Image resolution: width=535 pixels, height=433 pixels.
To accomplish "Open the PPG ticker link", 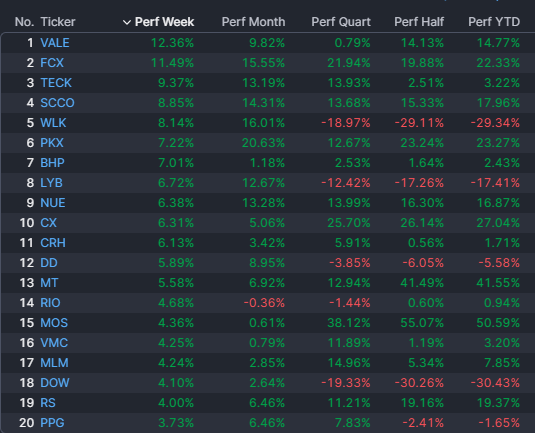I will (52, 423).
